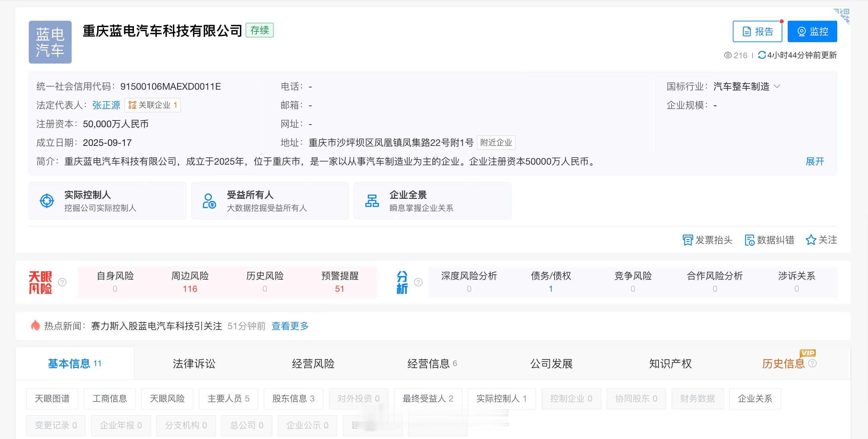Click the 财务数据 chip

point(697,399)
